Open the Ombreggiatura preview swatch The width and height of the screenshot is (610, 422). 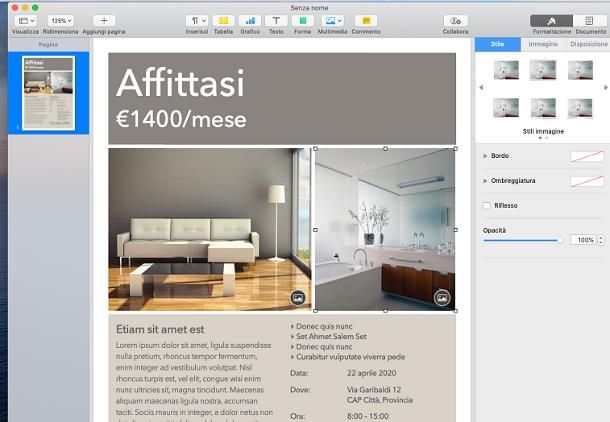(x=587, y=181)
